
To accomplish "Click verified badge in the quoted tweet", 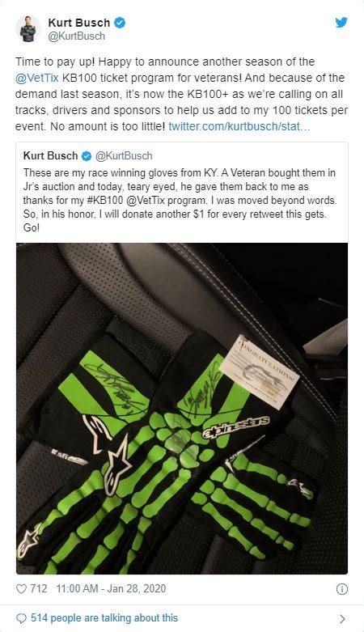I will coord(87,155).
